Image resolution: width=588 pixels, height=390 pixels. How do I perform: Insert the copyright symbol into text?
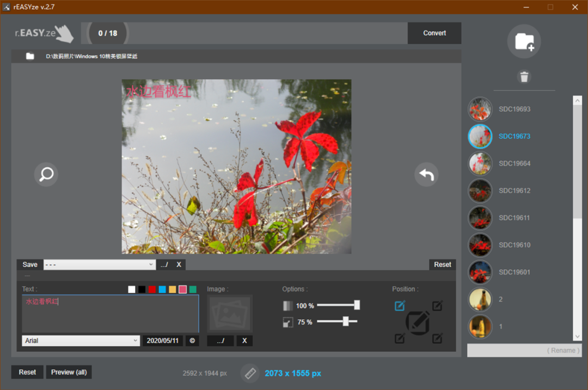[x=192, y=340]
